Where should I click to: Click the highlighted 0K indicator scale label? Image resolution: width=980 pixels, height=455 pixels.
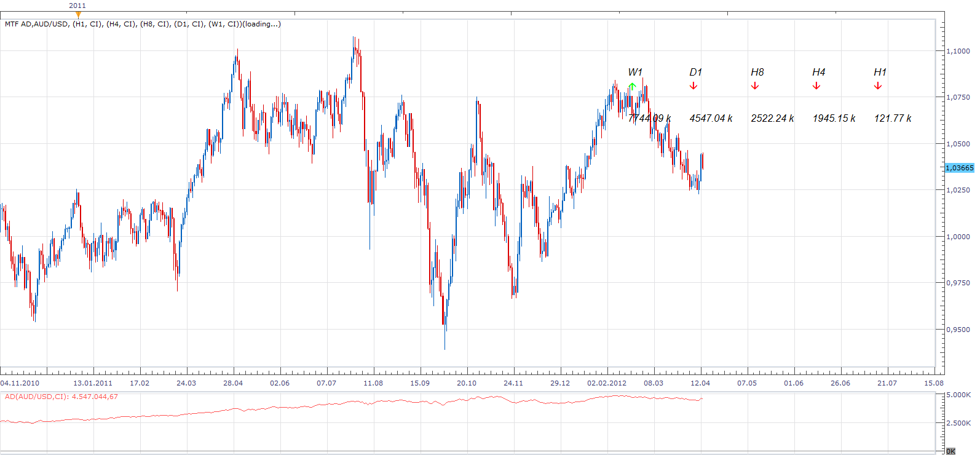click(950, 451)
